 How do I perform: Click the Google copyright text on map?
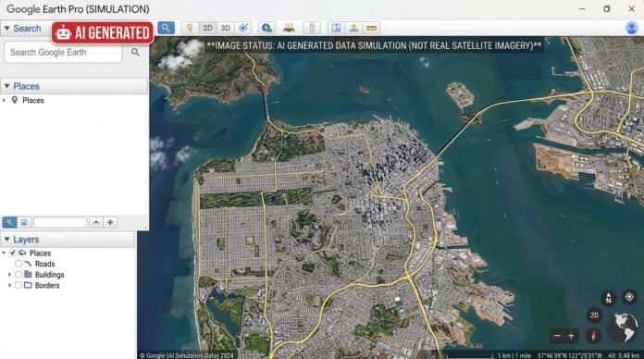click(x=187, y=355)
